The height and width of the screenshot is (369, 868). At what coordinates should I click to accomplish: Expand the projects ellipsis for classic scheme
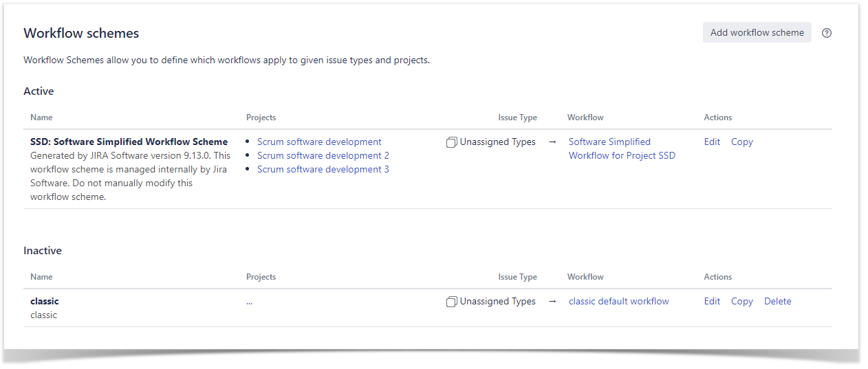[x=249, y=302]
